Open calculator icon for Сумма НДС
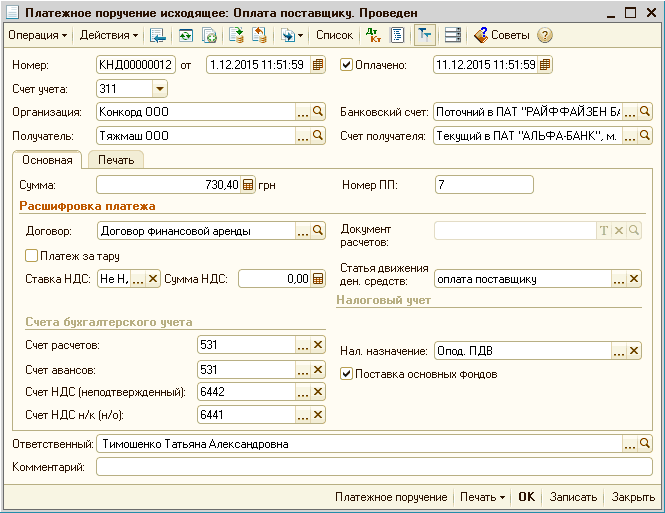Screen dimensions: 665x513 tap(318, 279)
